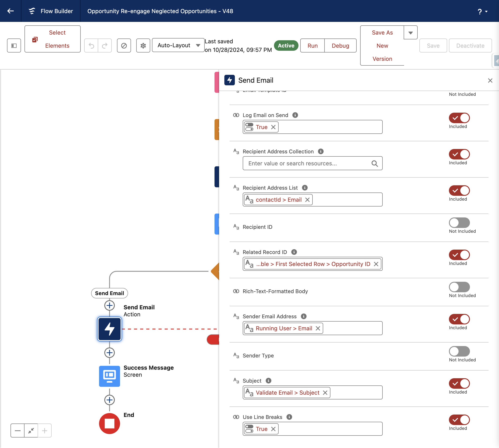This screenshot has height=448, width=499.
Task: Click Save As New Version button
Action: pos(382,45)
